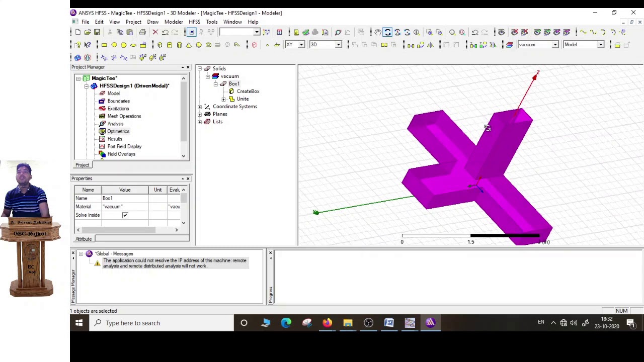Collapse the Global Messages node
Screen dimensions: 644x362
tap(81, 254)
